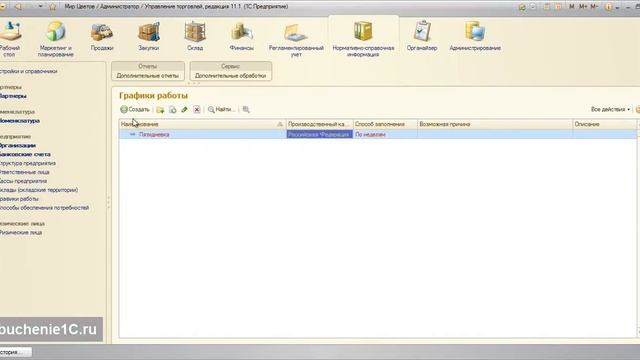Image resolution: width=640 pixels, height=360 pixels.
Task: Click the Возможная причина column header
Action: point(495,124)
